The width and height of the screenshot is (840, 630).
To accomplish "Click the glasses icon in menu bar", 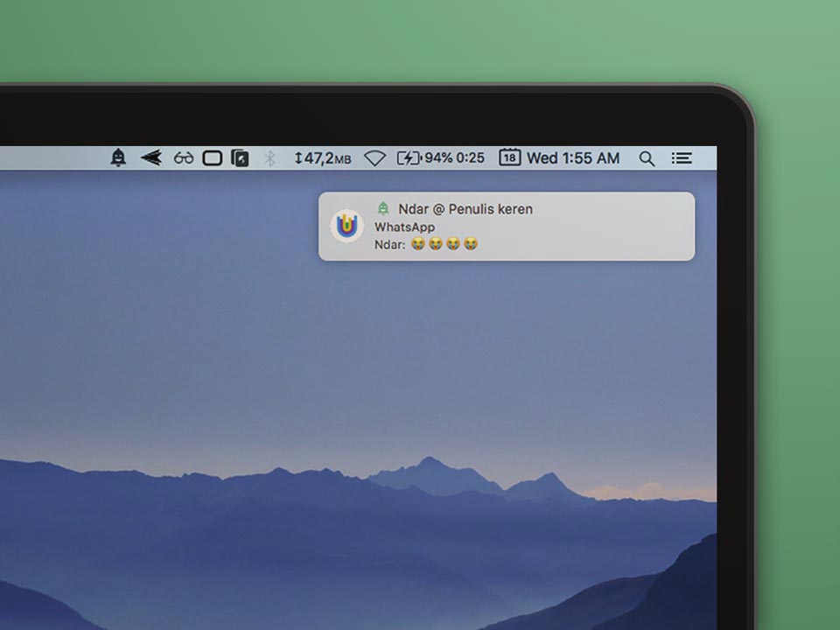I will [x=183, y=158].
